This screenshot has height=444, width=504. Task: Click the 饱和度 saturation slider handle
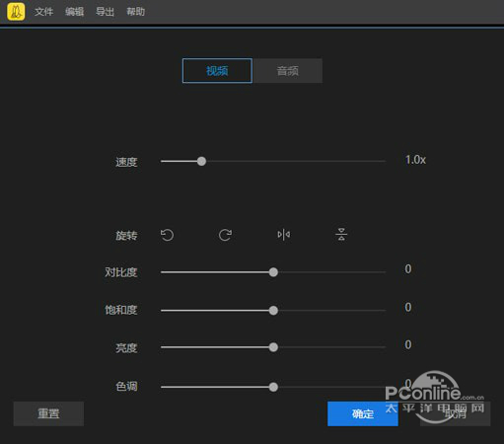273,311
